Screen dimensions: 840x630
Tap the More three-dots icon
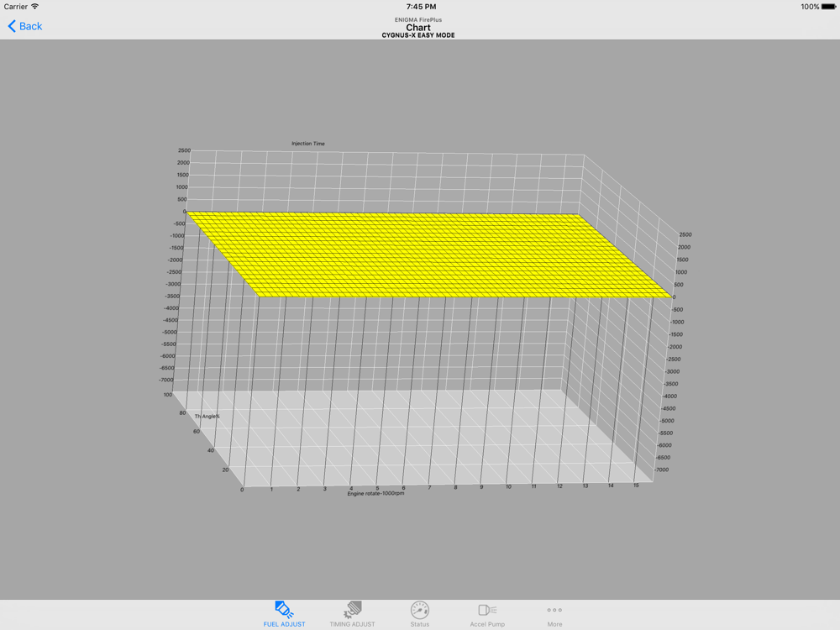click(x=554, y=610)
